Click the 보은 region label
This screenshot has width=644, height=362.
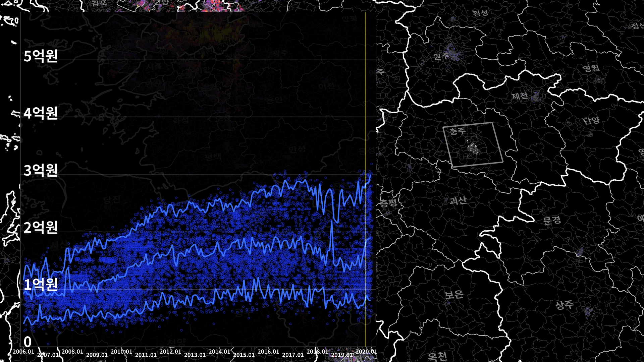tap(454, 295)
